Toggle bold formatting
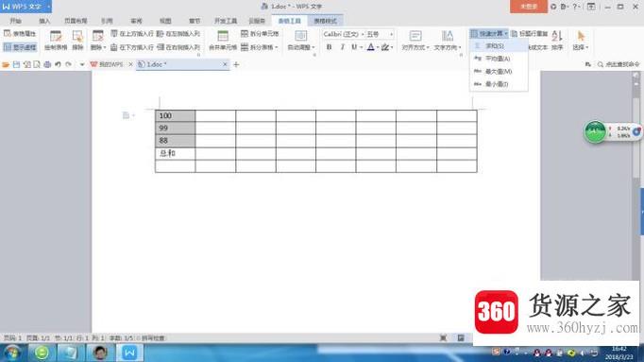The width and height of the screenshot is (644, 362). (x=329, y=47)
